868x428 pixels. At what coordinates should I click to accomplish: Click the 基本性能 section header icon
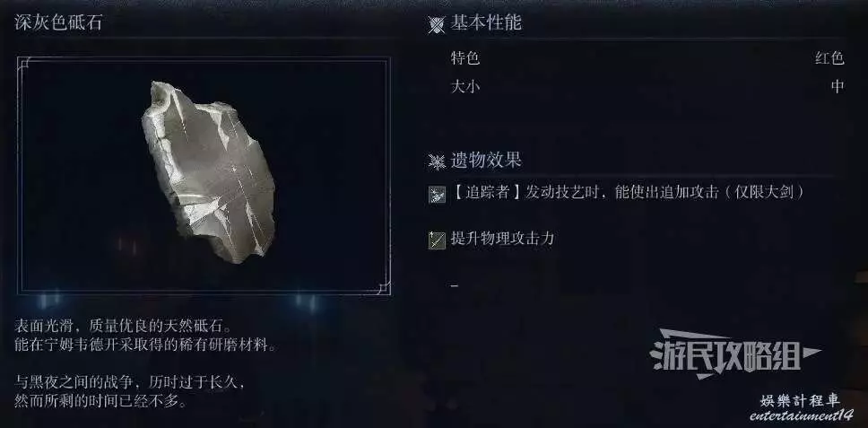point(437,25)
